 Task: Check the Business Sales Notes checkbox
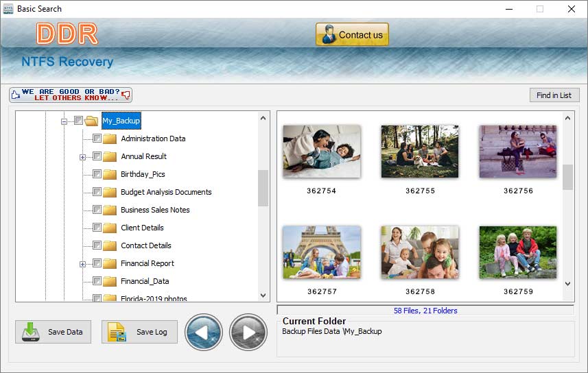tap(97, 210)
